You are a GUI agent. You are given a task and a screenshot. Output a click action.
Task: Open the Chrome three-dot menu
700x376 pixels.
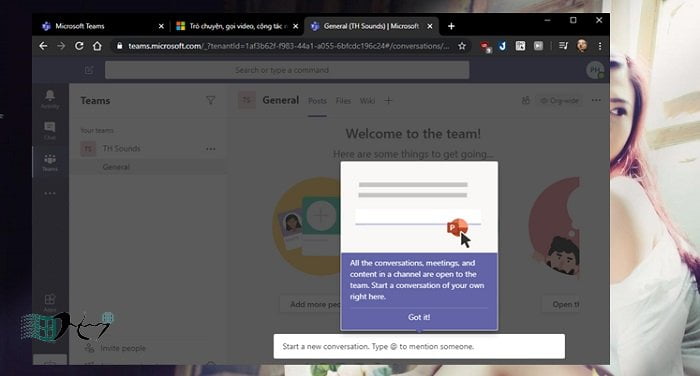point(600,46)
